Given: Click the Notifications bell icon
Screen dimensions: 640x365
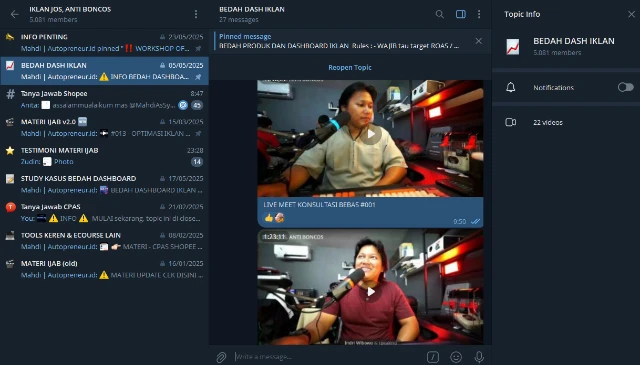Looking at the screenshot, I should click(x=511, y=87).
